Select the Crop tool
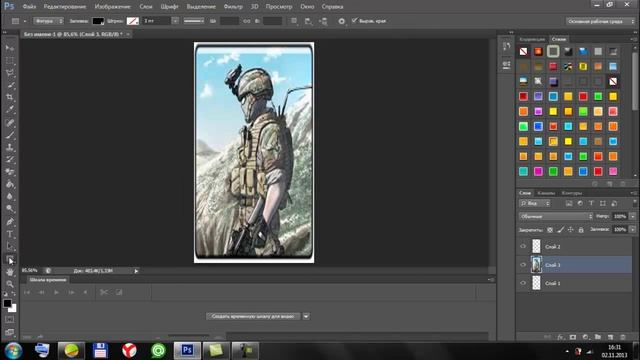This screenshot has height=360, width=640. coord(10,98)
